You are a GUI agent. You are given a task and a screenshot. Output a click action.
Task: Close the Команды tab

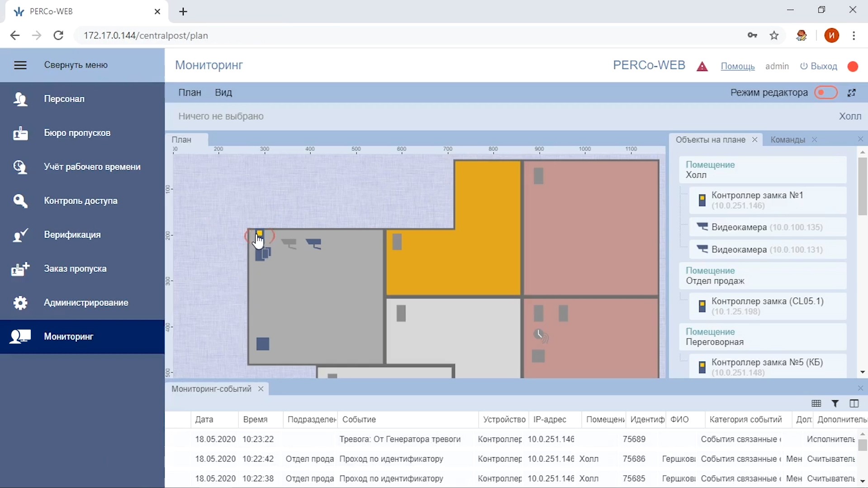click(814, 139)
